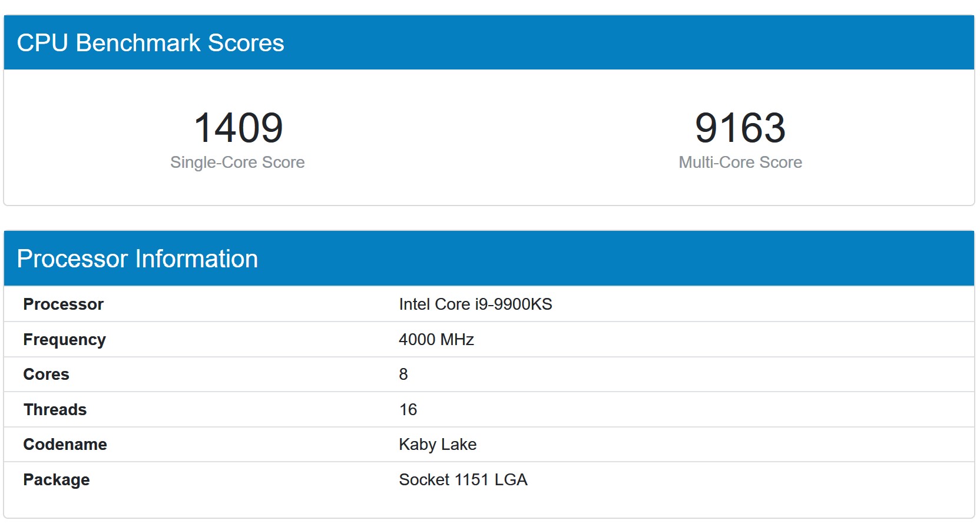Select the Cores row label
980x530 pixels.
pos(45,374)
